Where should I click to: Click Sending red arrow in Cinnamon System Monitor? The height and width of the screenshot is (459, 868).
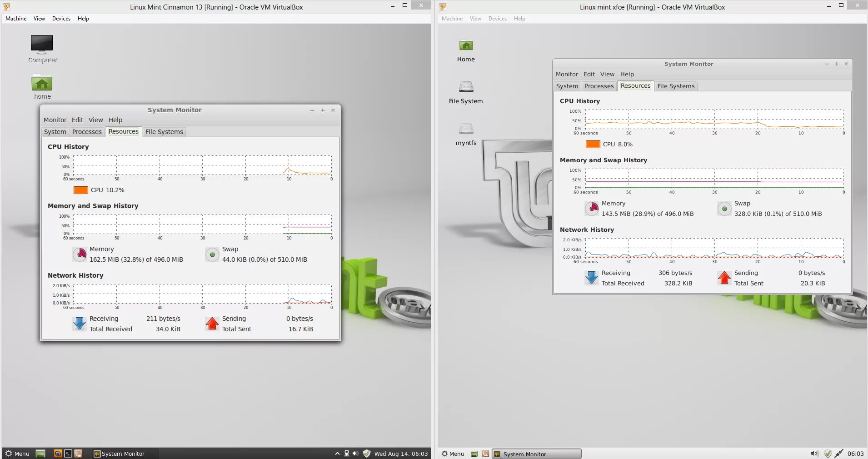pos(212,324)
